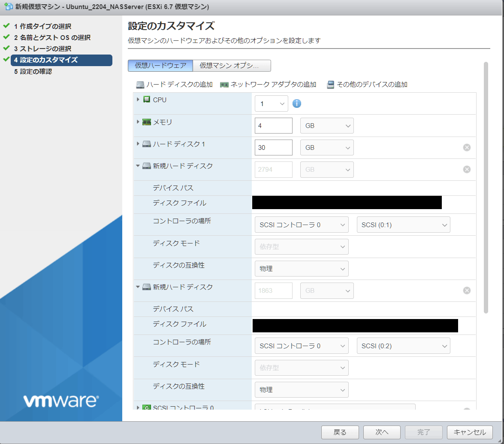This screenshot has width=504, height=444.
Task: Click the second disk's ディスク ファイル label
Action: tap(179, 324)
